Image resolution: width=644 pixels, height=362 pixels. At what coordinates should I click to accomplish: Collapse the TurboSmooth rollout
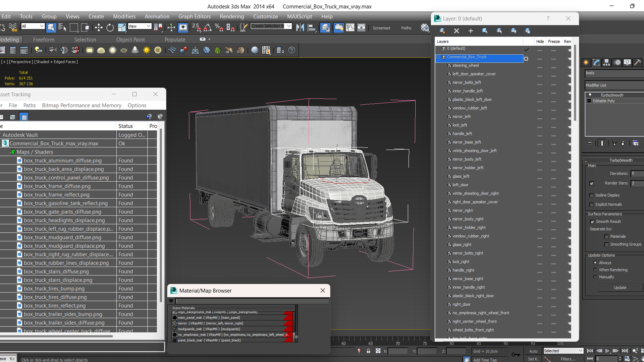(586, 161)
